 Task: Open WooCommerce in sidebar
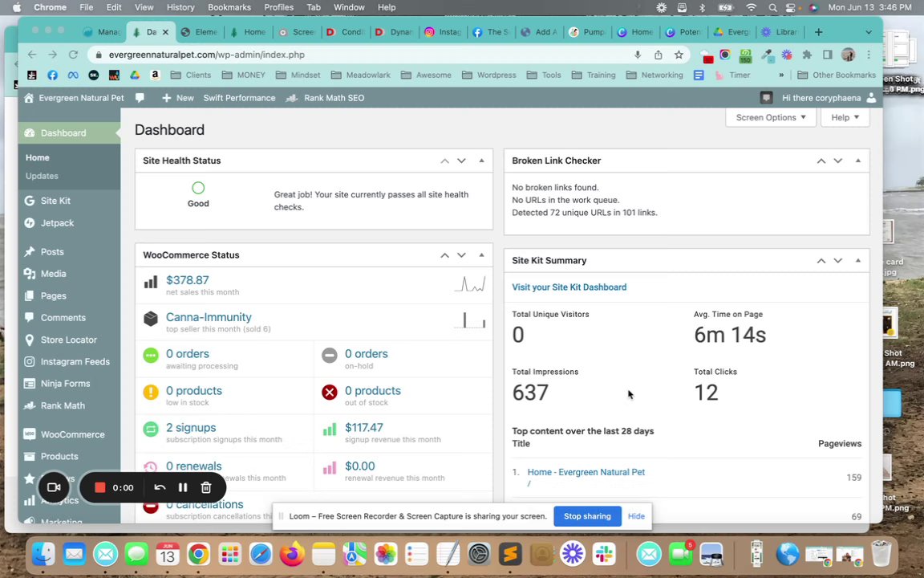pos(72,434)
